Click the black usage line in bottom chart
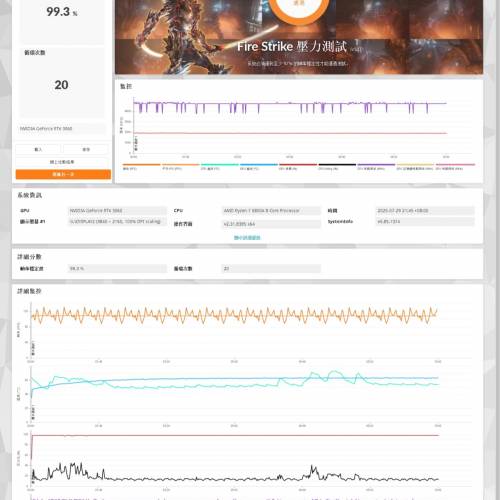Image resolution: width=500 pixels, height=500 pixels. point(234,479)
